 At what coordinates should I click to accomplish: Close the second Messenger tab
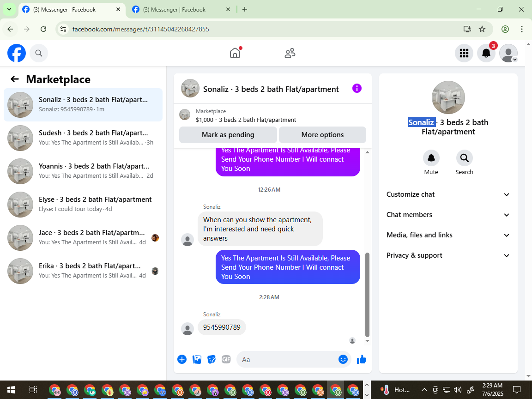228,10
